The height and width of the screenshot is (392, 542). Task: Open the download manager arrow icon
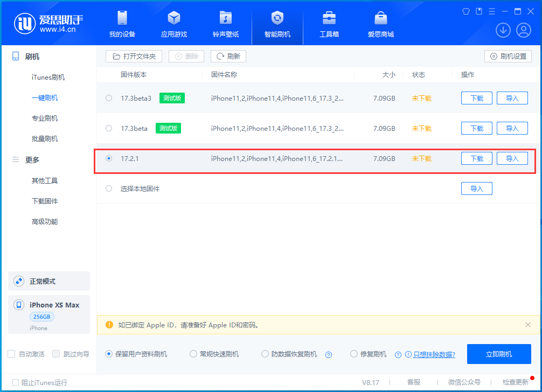pyautogui.click(x=503, y=30)
